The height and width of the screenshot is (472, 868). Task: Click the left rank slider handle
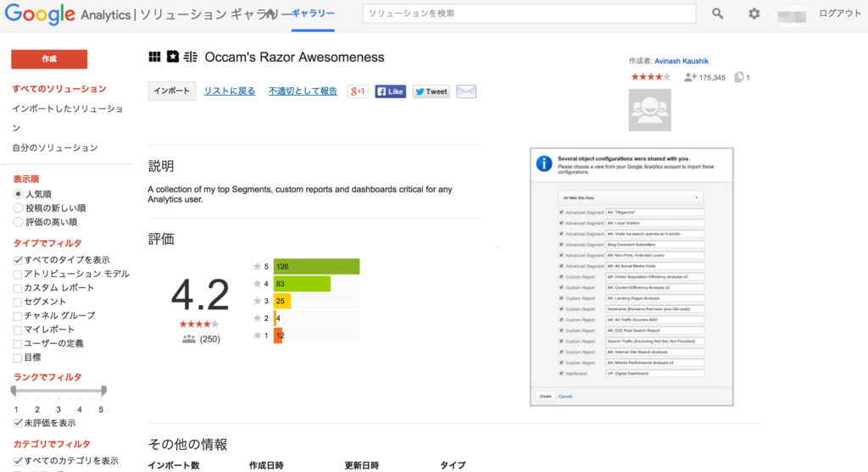[x=14, y=391]
